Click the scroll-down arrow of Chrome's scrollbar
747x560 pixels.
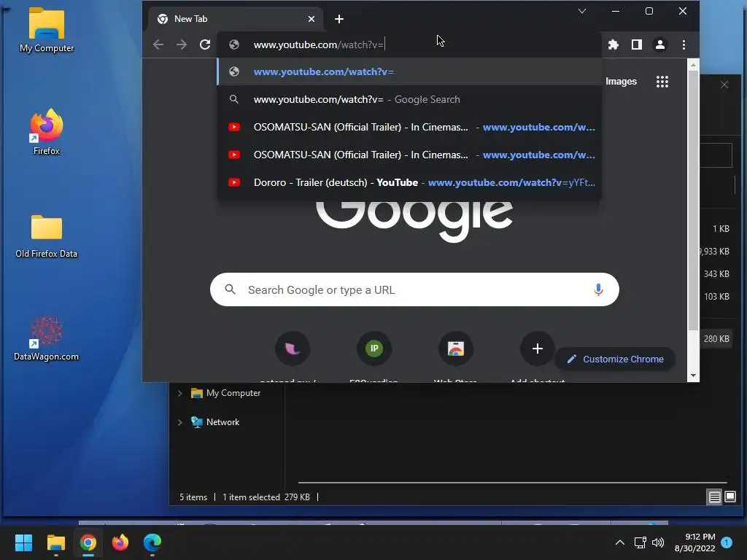(693, 376)
